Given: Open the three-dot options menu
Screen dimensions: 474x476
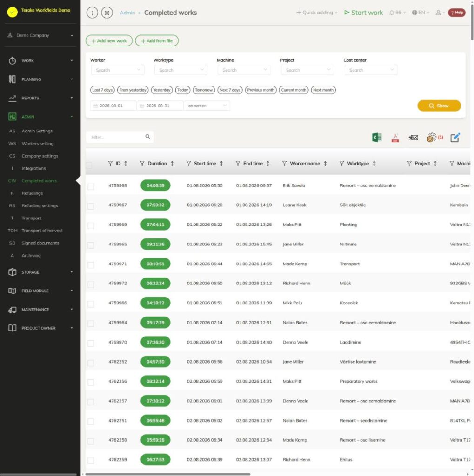Looking at the screenshot, I should [93, 13].
